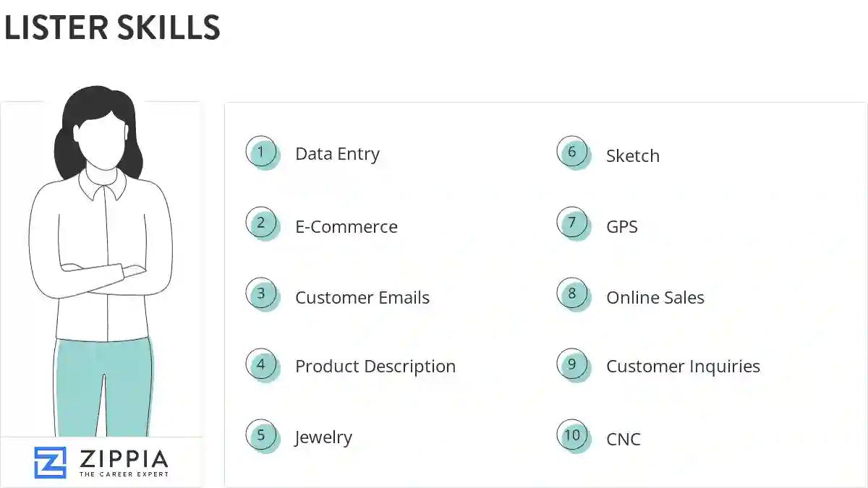Open the Customer Inquiries skill text

[x=683, y=367]
